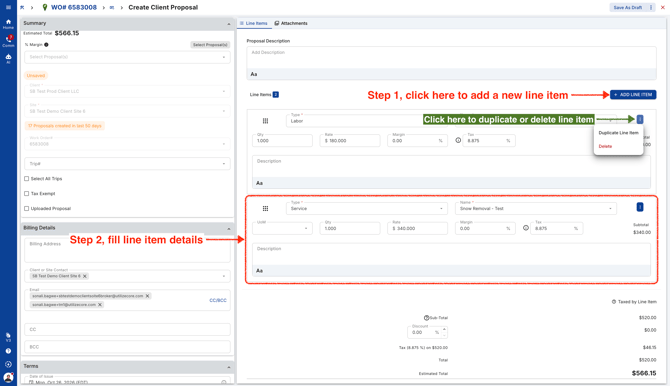
Task: Collapse the Terms section
Action: point(229,367)
